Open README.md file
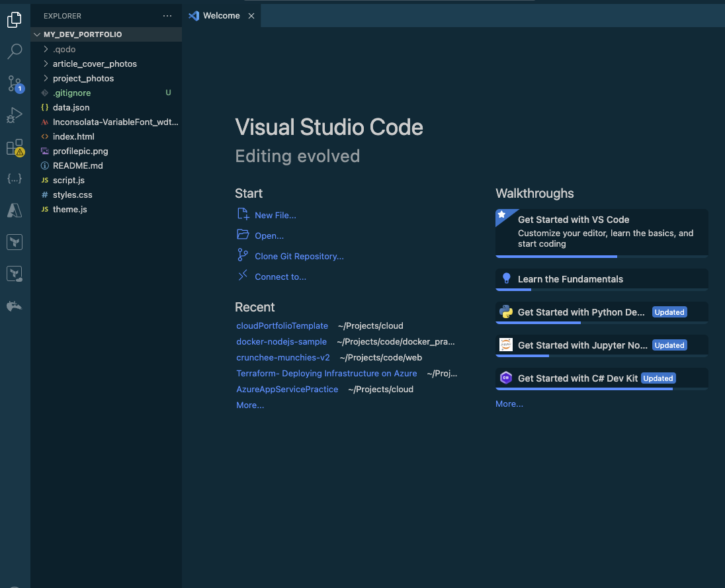 (x=106, y=165)
